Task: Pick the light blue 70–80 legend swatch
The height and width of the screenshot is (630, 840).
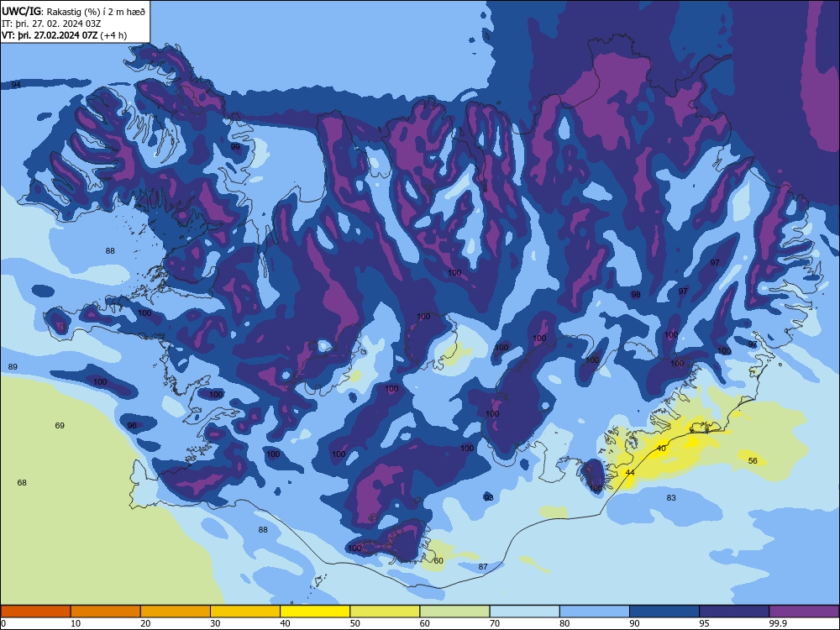Action: coord(524,612)
